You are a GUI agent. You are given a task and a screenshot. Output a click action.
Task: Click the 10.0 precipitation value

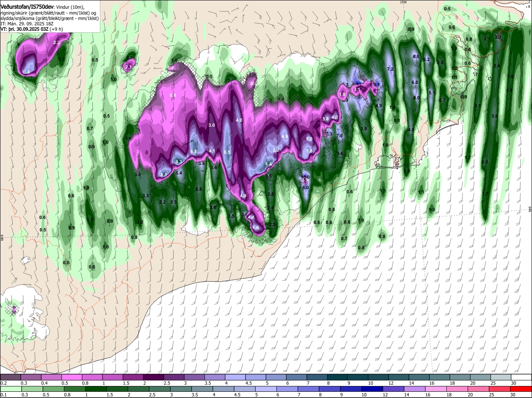pos(305,177)
